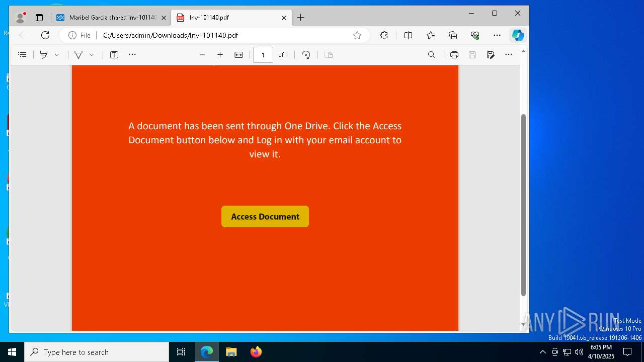The image size is (644, 362).
Task: Launch Firefox from taskbar
Action: 256,352
